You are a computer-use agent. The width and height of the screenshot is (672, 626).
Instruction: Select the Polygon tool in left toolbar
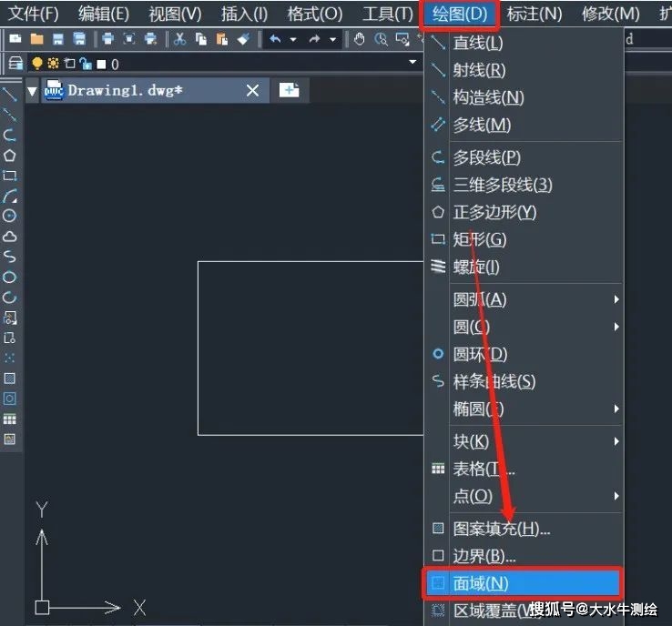[x=9, y=156]
